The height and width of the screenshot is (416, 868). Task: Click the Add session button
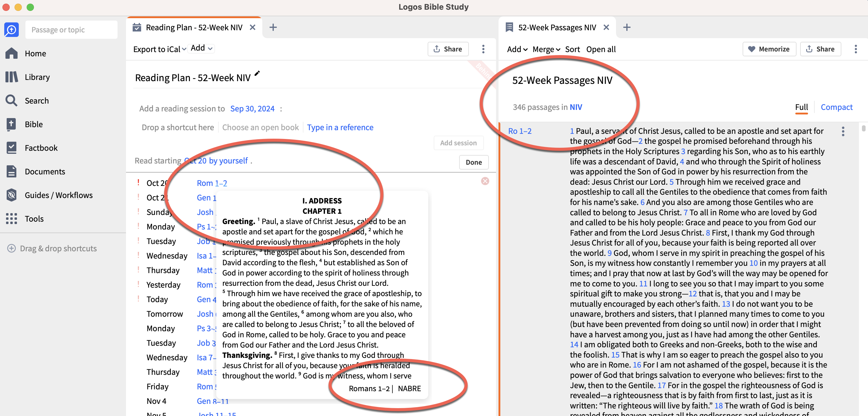[x=458, y=143]
